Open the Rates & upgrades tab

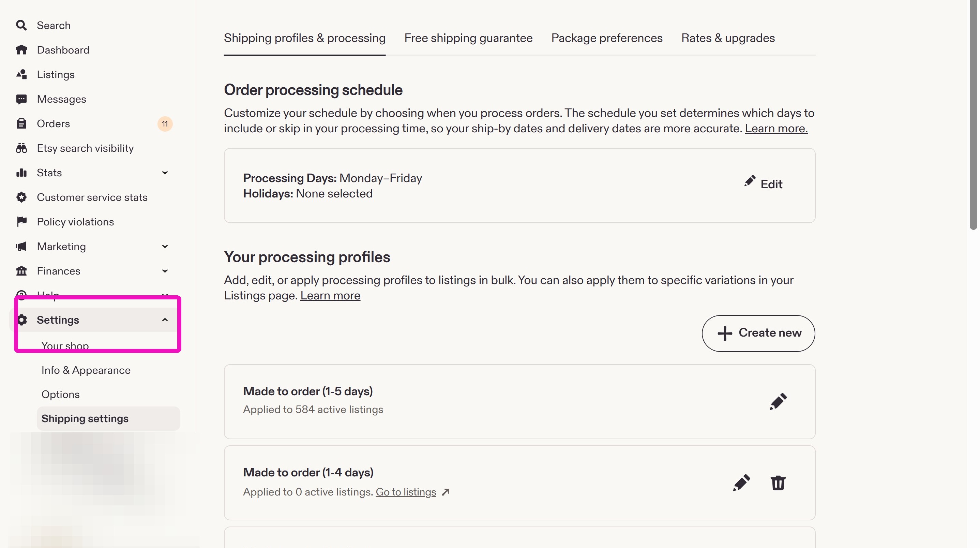point(728,38)
